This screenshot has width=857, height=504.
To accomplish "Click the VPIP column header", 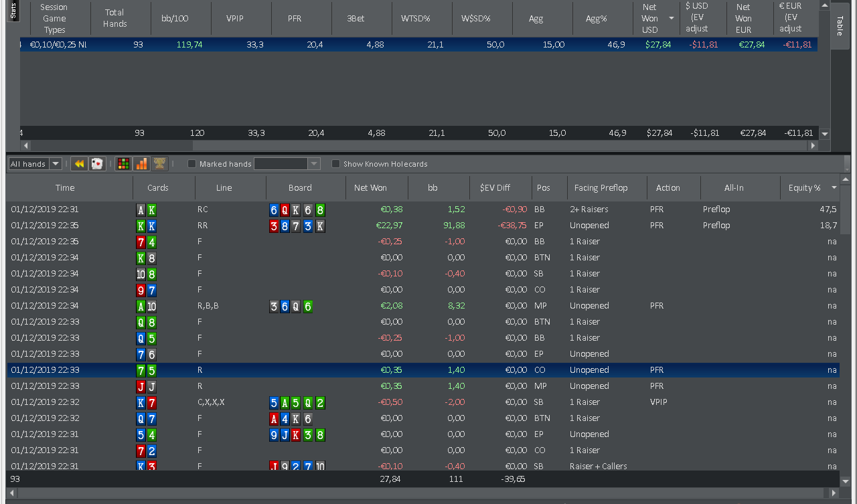I will click(235, 18).
